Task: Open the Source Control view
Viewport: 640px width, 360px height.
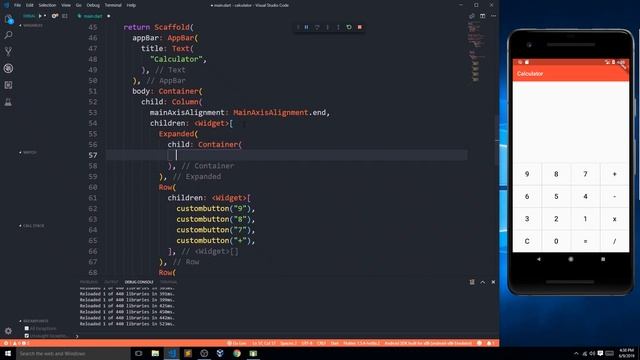Action: (x=8, y=51)
